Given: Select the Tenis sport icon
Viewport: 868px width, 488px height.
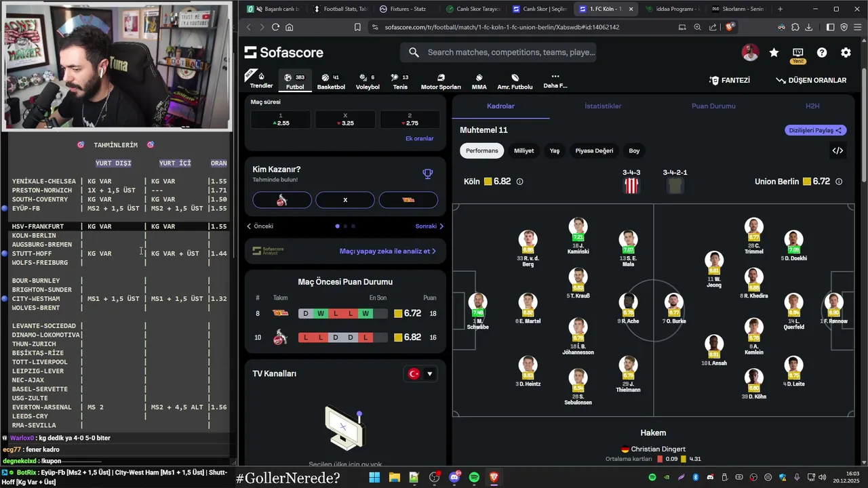Looking at the screenshot, I should [x=400, y=81].
